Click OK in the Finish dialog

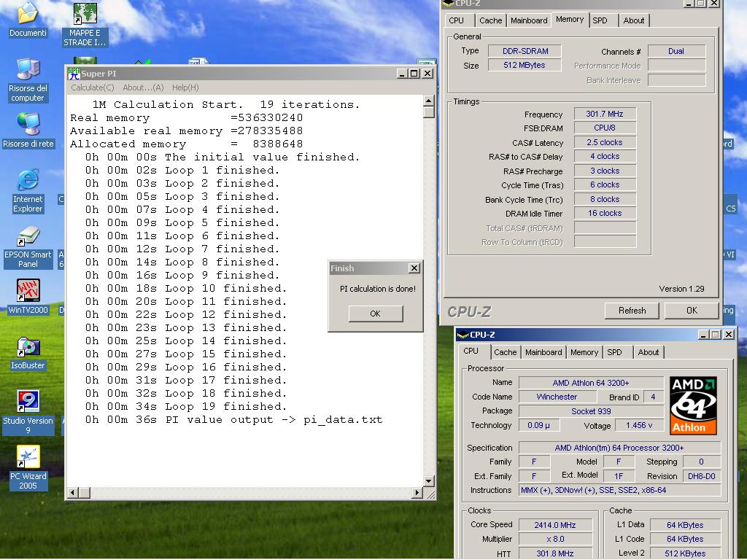click(376, 314)
